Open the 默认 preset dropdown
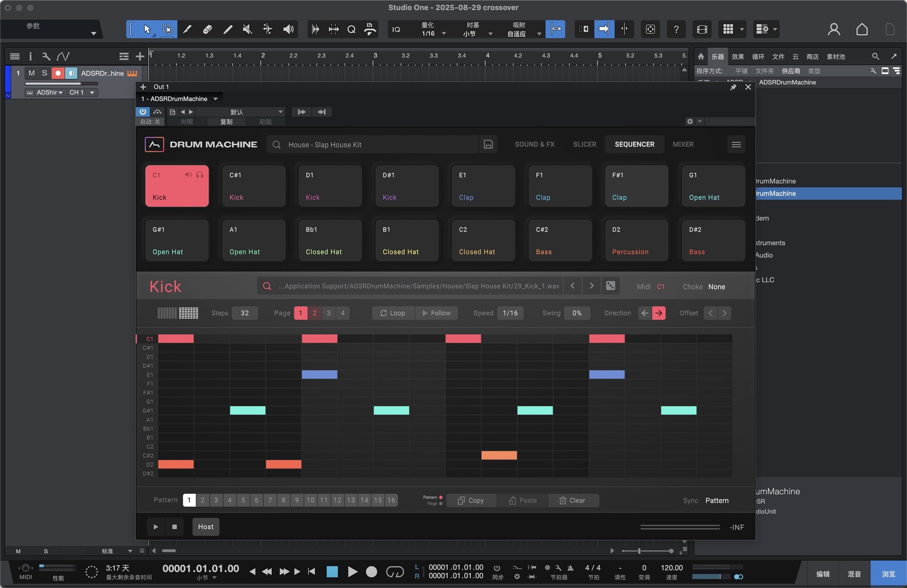907x588 pixels. click(240, 112)
